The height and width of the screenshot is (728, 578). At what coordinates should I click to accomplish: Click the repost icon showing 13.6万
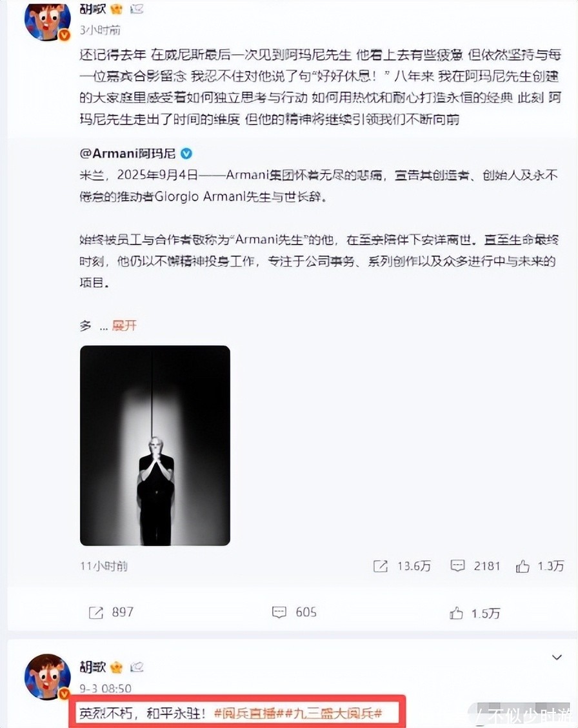click(x=381, y=566)
